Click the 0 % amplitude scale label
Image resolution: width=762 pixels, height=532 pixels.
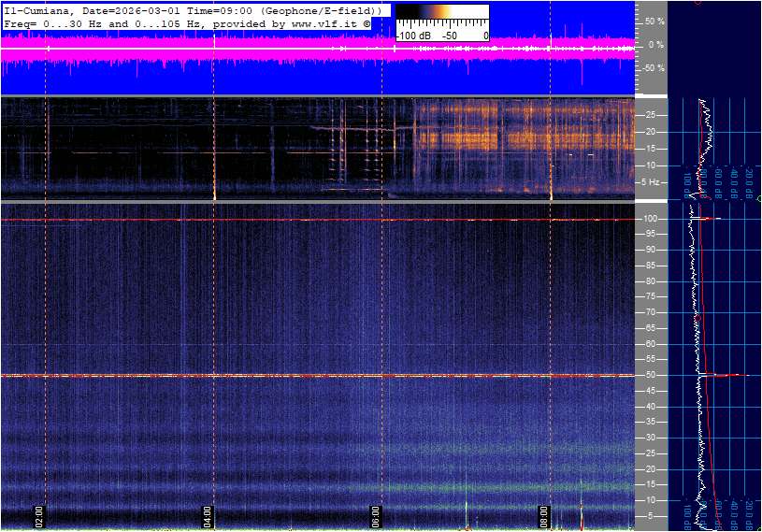click(655, 45)
